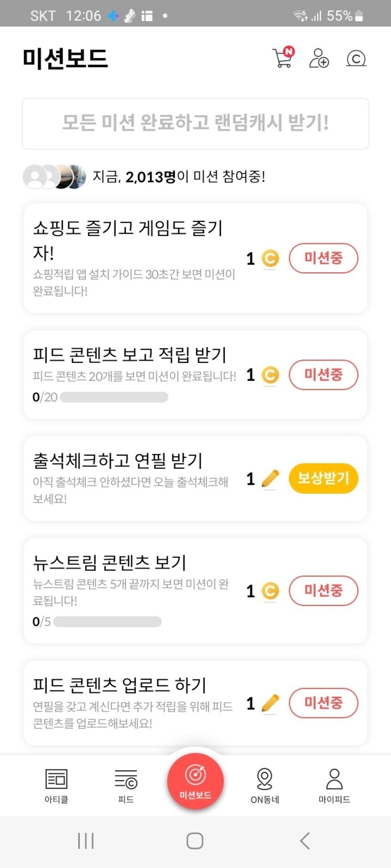The image size is (391, 868).
Task: Click the 0/5 newstream progress bar
Action: 107,622
